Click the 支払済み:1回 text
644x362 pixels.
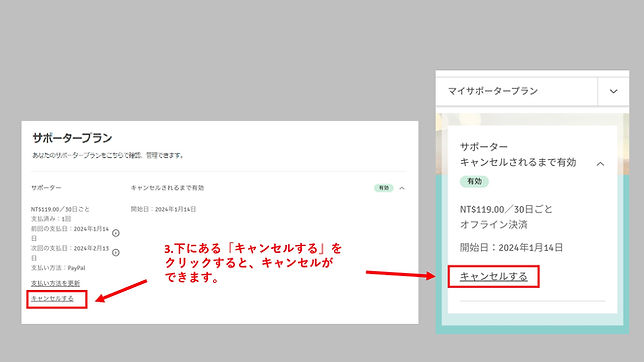pos(51,219)
